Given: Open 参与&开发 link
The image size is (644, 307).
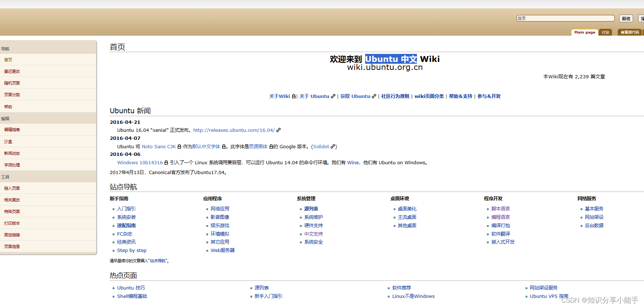Looking at the screenshot, I should pos(489,96).
